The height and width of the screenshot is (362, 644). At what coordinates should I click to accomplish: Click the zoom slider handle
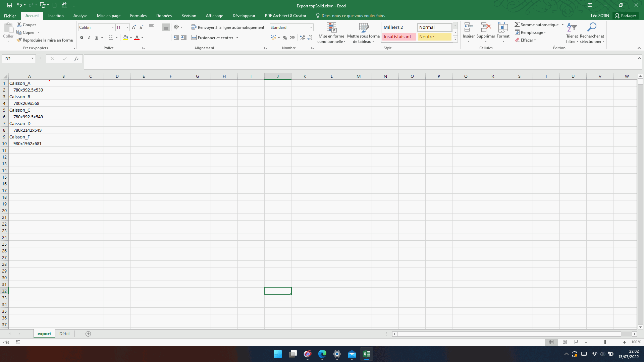click(x=605, y=342)
